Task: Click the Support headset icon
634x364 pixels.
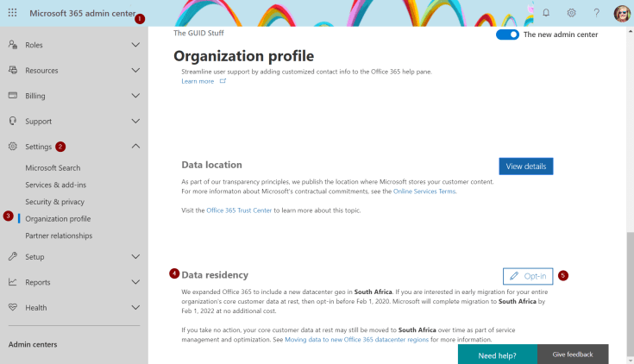Action: coord(13,122)
